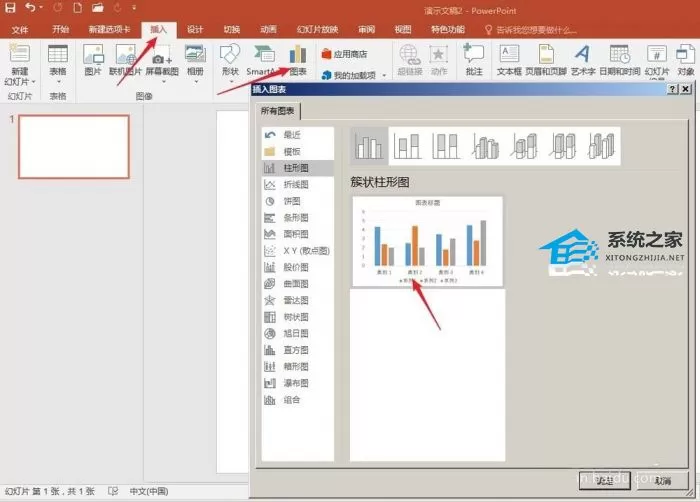Viewport: 700px width, 502px height.
Task: Click the Open folder icon in quick access toolbar
Action: pyautogui.click(x=97, y=8)
